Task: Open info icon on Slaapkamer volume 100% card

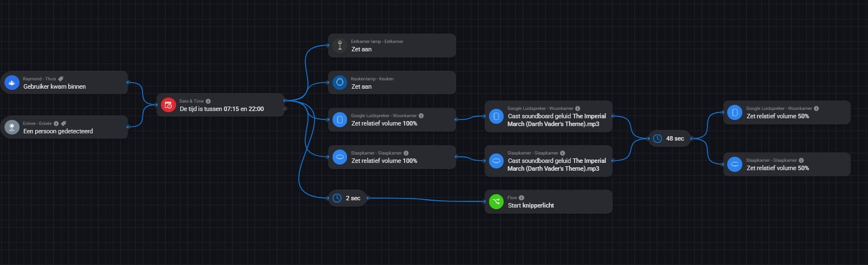Action: [406, 153]
